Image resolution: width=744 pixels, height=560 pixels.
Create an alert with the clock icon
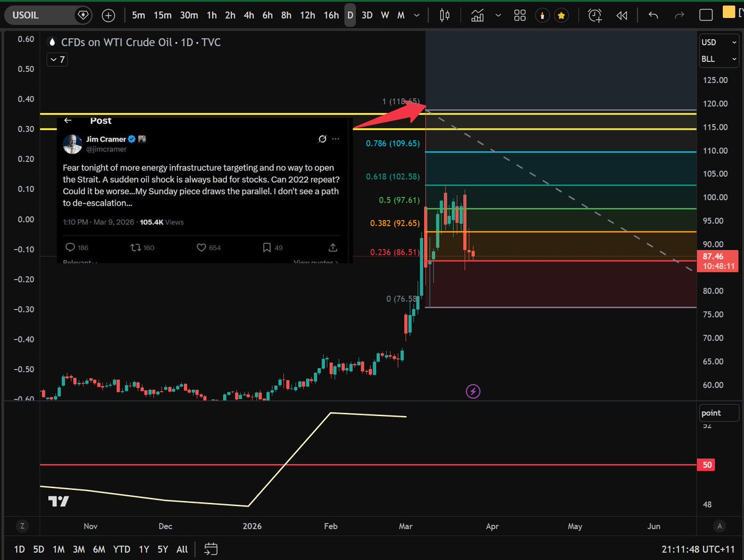pyautogui.click(x=595, y=16)
